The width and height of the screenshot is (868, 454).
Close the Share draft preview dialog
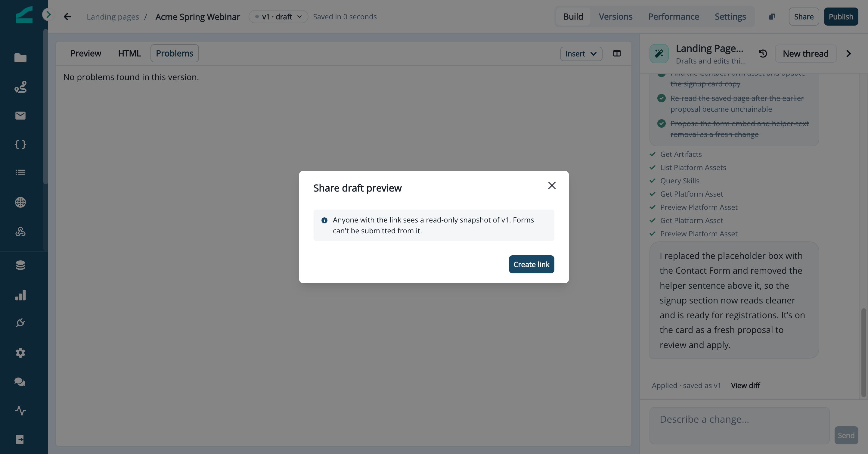[x=552, y=185]
